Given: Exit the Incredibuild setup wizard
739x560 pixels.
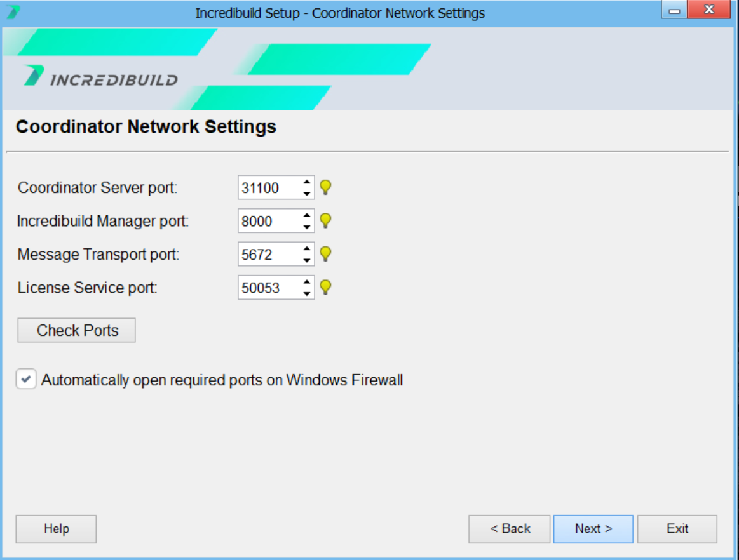Looking at the screenshot, I should click(x=677, y=529).
